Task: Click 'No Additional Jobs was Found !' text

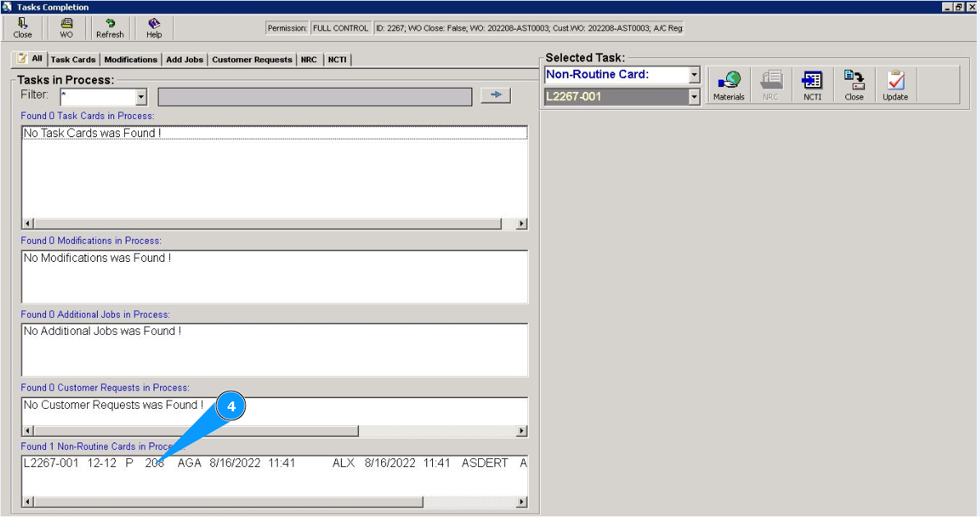Action: pyautogui.click(x=103, y=331)
